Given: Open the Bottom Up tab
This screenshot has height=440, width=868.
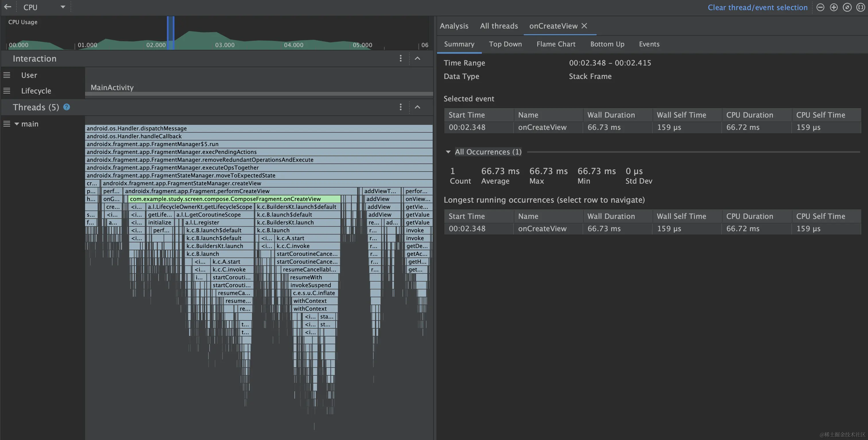Looking at the screenshot, I should pyautogui.click(x=607, y=44).
